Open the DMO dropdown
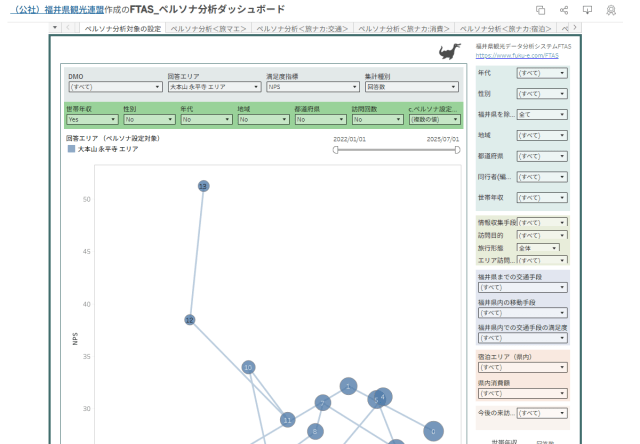 coord(115,87)
